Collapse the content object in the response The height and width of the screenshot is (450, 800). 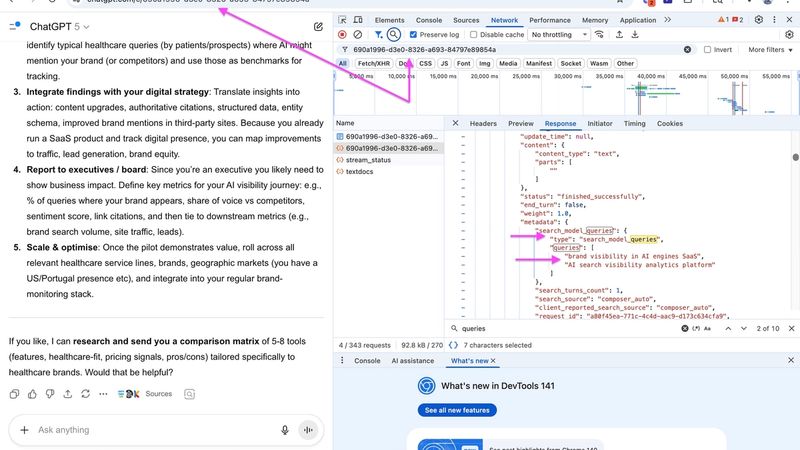click(x=463, y=145)
